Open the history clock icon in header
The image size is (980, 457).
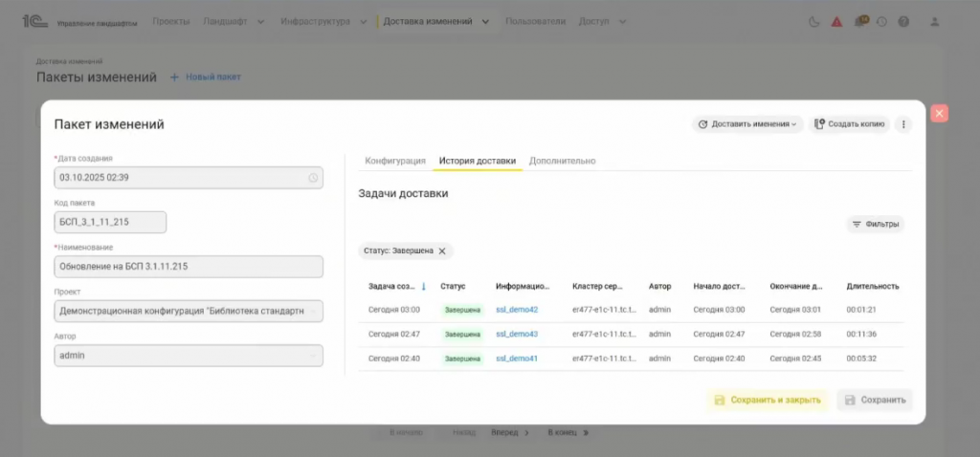(x=881, y=22)
